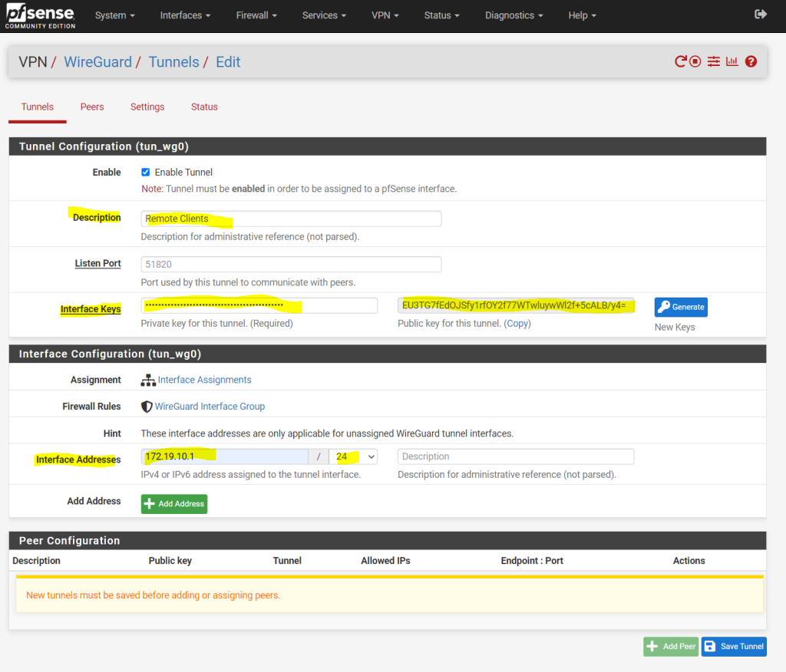Viewport: 786px width, 672px height.
Task: Click the green Add Address button
Action: 174,504
